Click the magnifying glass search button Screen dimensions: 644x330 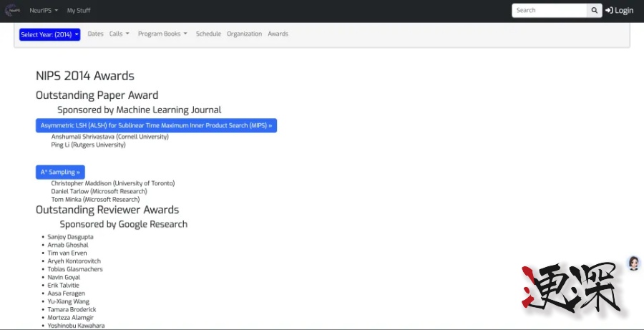click(595, 11)
